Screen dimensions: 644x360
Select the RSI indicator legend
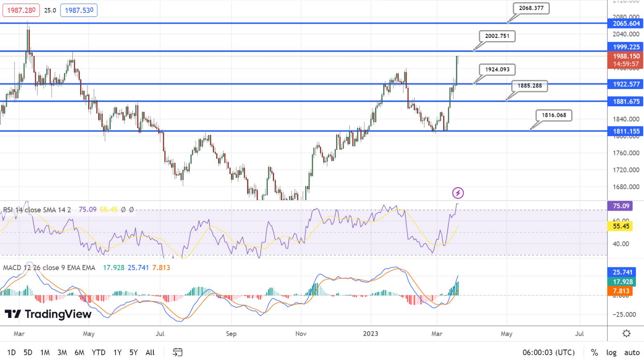point(37,210)
